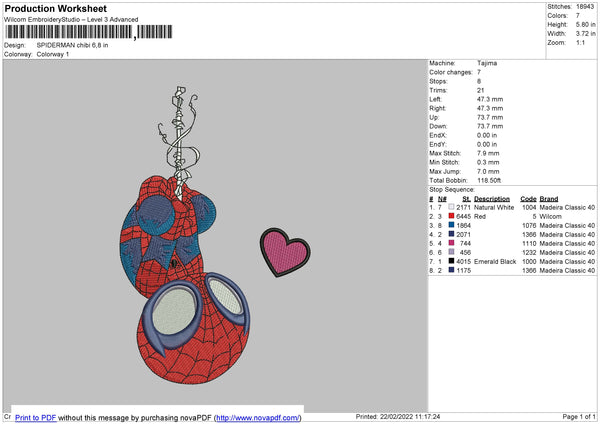Select the Natural White color swatch
Viewport: 600px width, 424px height.
point(451,207)
